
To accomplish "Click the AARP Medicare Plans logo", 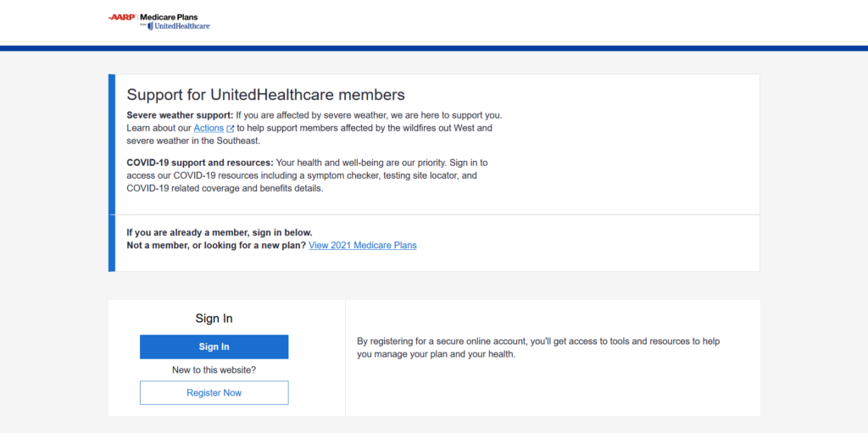I will click(159, 21).
